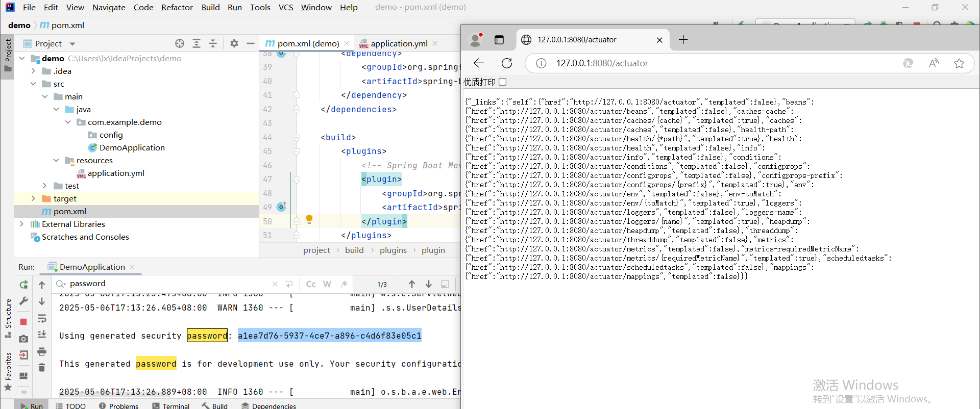Collapse all in Project panel
This screenshot has height=409, width=980.
(x=213, y=43)
